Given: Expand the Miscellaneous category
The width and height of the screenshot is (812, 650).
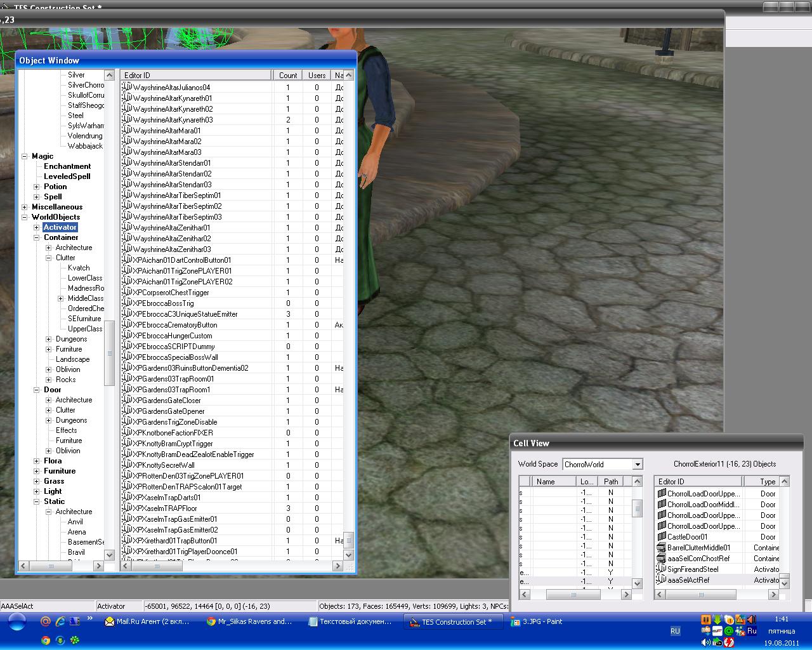Looking at the screenshot, I should point(25,207).
